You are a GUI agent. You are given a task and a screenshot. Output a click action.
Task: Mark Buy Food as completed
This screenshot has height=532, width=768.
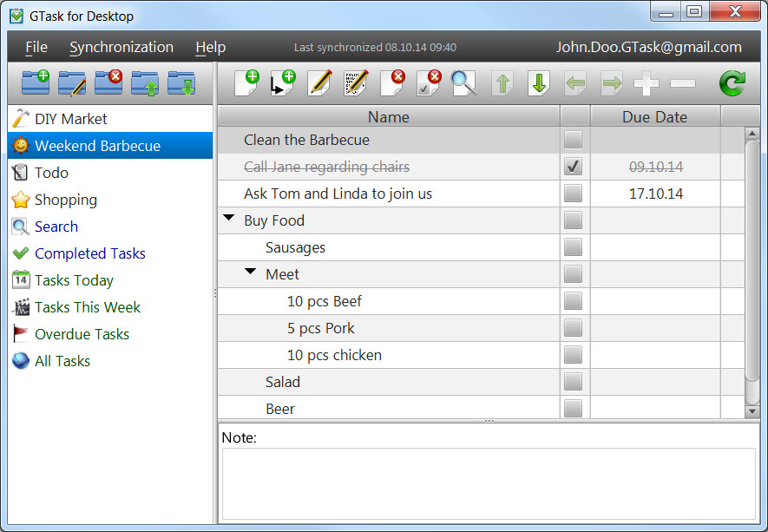pyautogui.click(x=573, y=220)
